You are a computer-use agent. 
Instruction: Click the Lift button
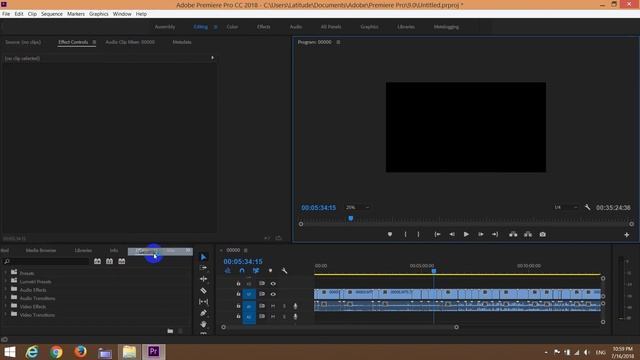tap(513, 234)
